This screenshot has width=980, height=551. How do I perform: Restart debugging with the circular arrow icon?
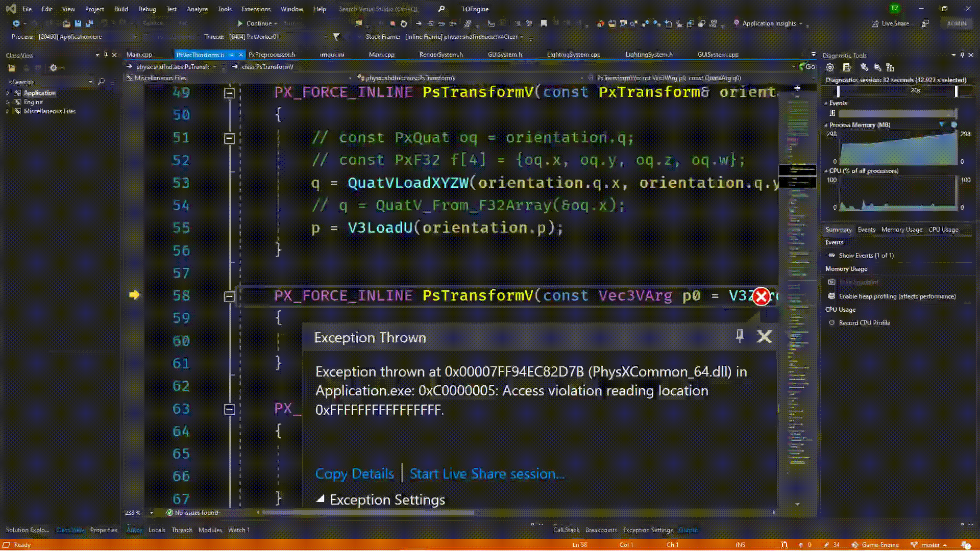click(x=404, y=23)
